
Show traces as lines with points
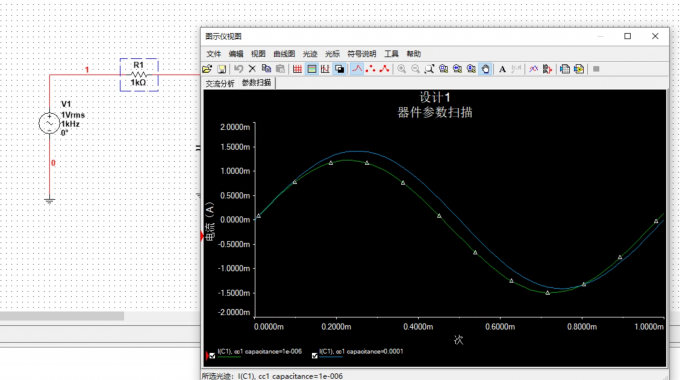pyautogui.click(x=384, y=69)
